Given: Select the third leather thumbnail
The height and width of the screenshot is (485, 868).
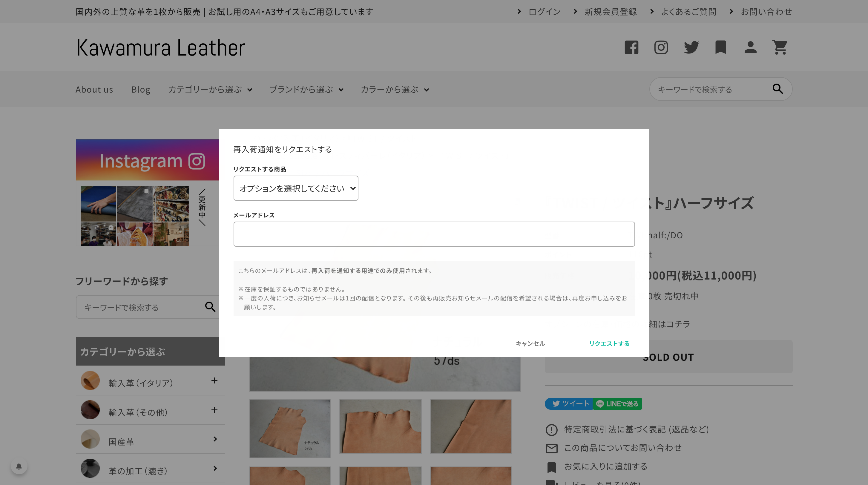Looking at the screenshot, I should (x=471, y=426).
